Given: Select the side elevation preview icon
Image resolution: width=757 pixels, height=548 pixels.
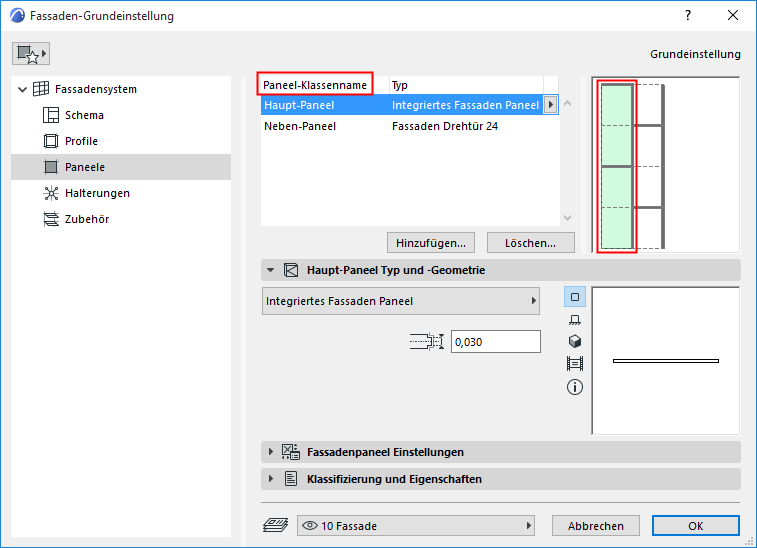Looking at the screenshot, I should (x=575, y=320).
